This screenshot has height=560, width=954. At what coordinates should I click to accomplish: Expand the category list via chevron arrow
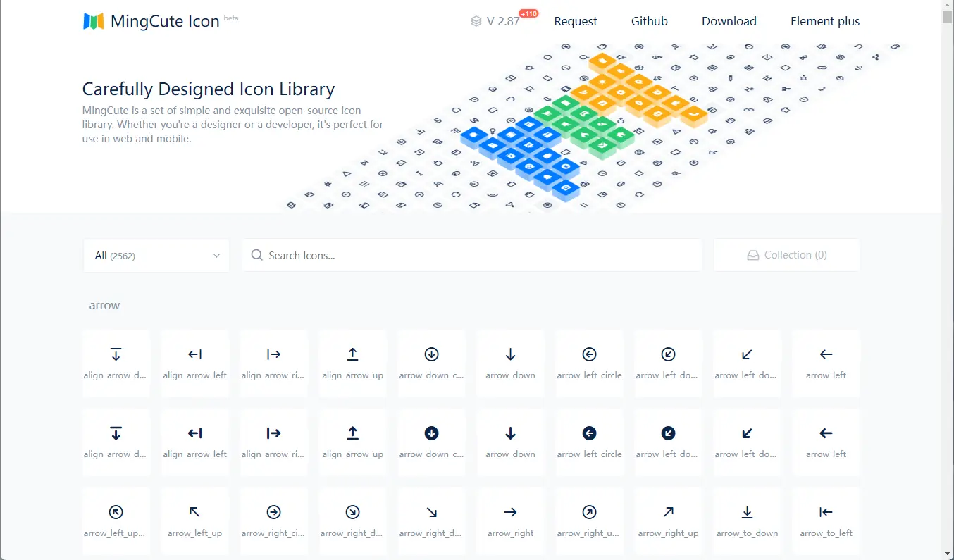pyautogui.click(x=216, y=256)
